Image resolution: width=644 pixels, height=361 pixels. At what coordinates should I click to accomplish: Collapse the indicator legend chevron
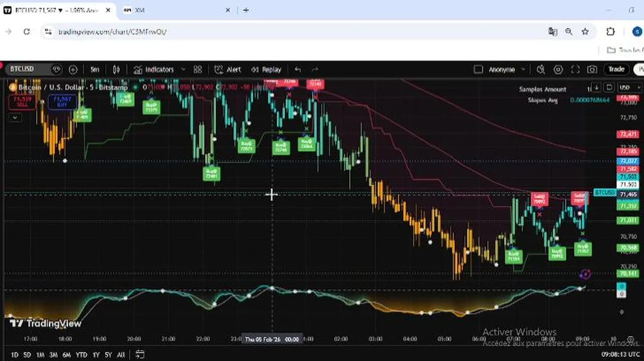(15, 117)
